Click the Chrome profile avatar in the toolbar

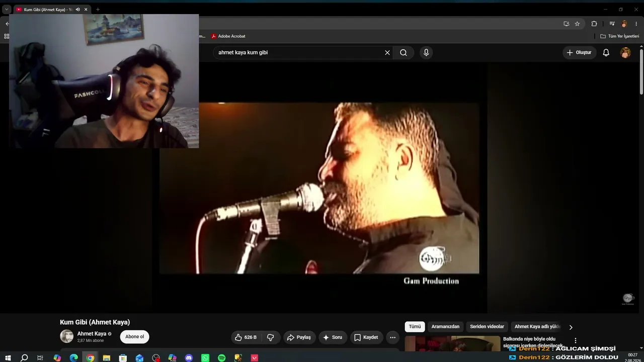tap(624, 24)
